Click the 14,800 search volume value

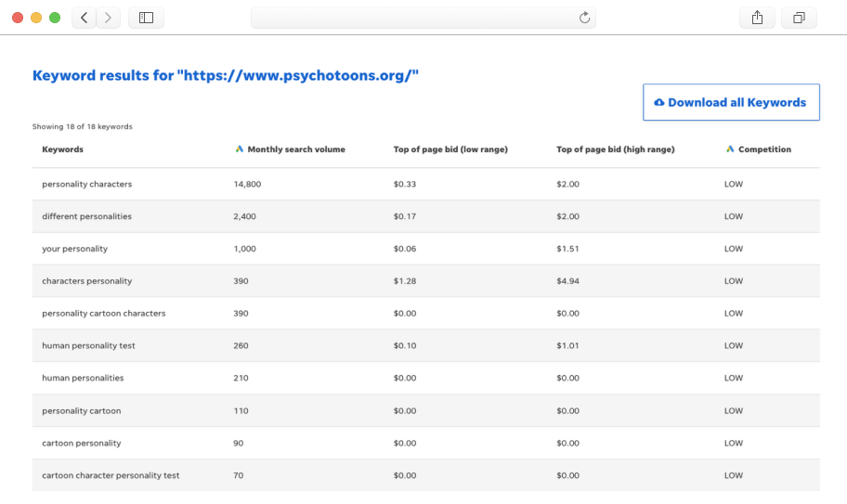click(247, 184)
